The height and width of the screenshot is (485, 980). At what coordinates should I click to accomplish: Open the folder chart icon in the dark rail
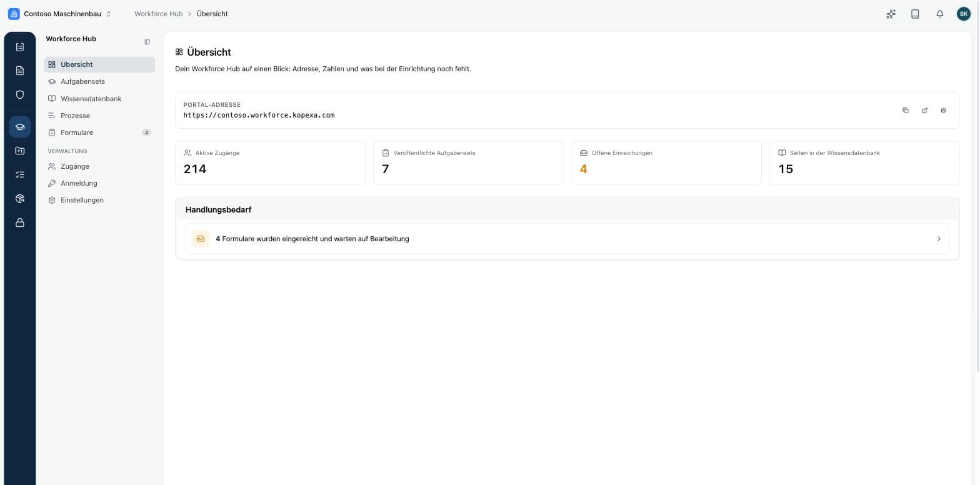20,151
